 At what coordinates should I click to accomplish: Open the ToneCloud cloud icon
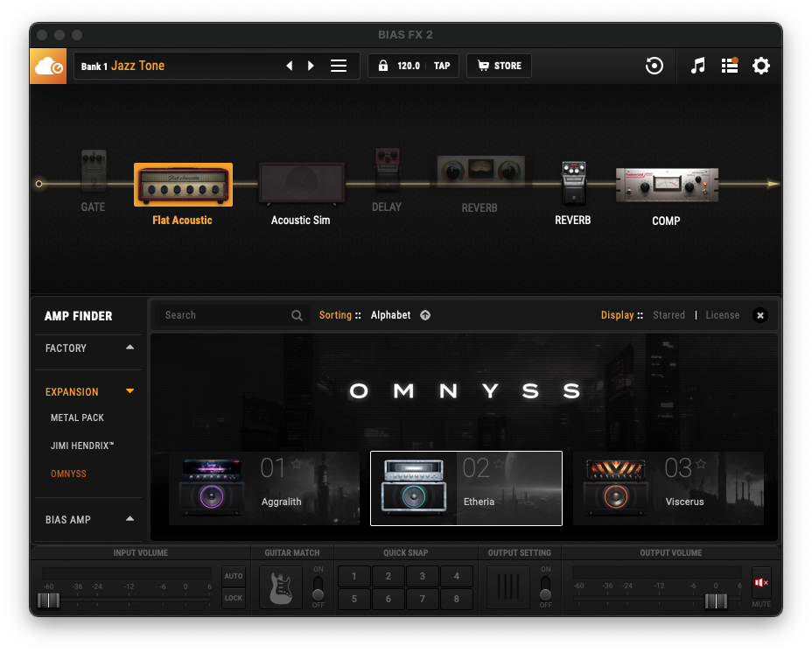48,66
